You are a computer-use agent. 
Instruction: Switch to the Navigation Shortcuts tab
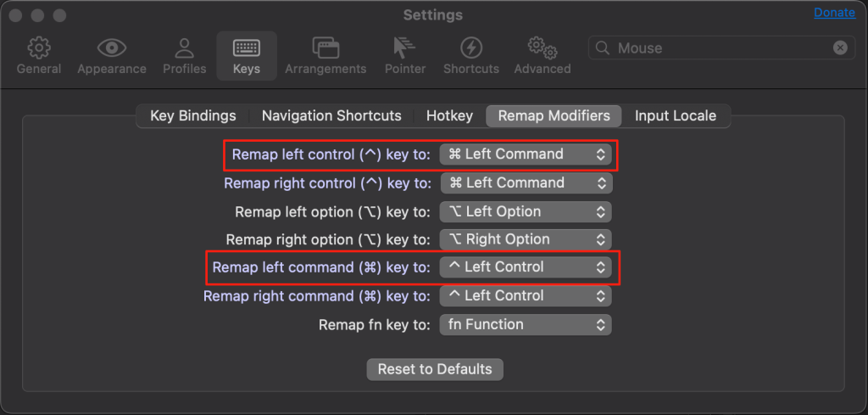point(331,115)
